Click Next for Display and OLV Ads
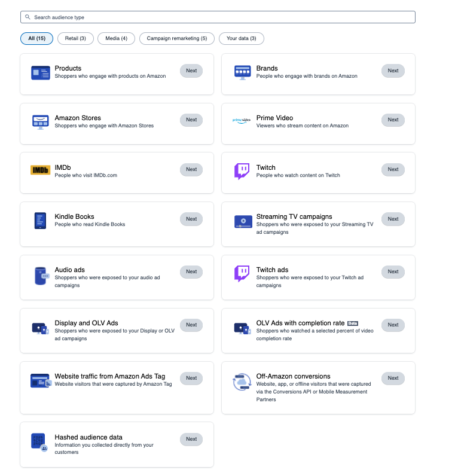The image size is (458, 476). point(191,325)
